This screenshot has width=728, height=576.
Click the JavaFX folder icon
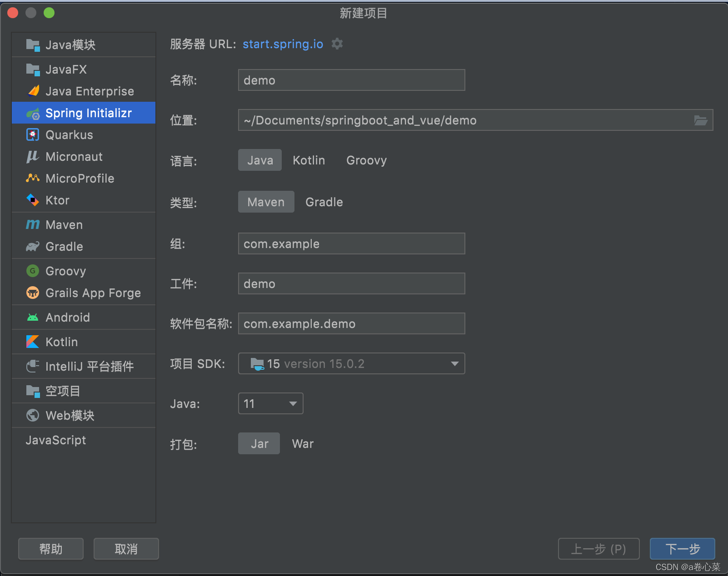(33, 70)
